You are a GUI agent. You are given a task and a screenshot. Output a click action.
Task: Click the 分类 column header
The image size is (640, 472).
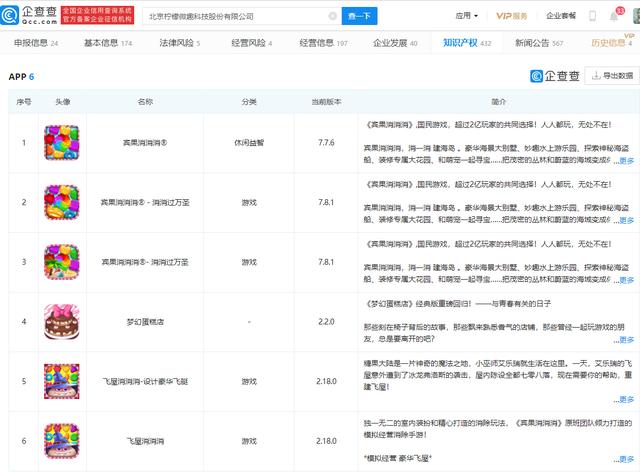(249, 102)
